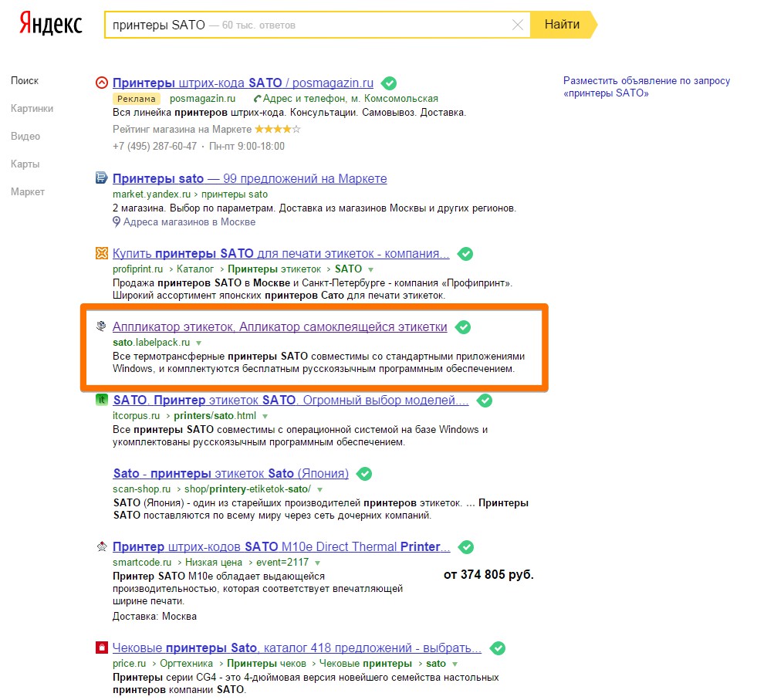Switch to Картинки in the sidebar
This screenshot has width=784, height=700.
pyautogui.click(x=32, y=109)
